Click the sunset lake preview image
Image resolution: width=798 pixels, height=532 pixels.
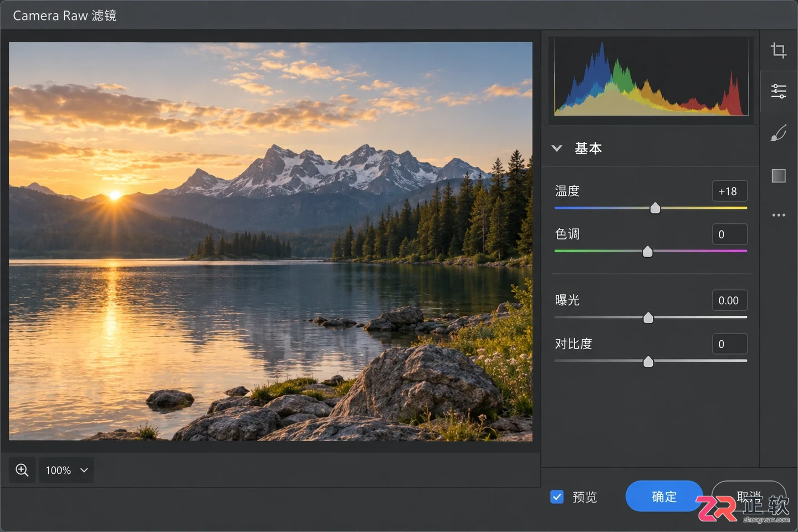tap(270, 242)
